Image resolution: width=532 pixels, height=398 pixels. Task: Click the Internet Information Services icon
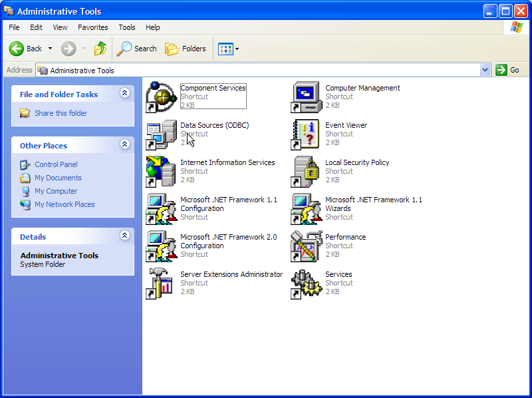[161, 172]
